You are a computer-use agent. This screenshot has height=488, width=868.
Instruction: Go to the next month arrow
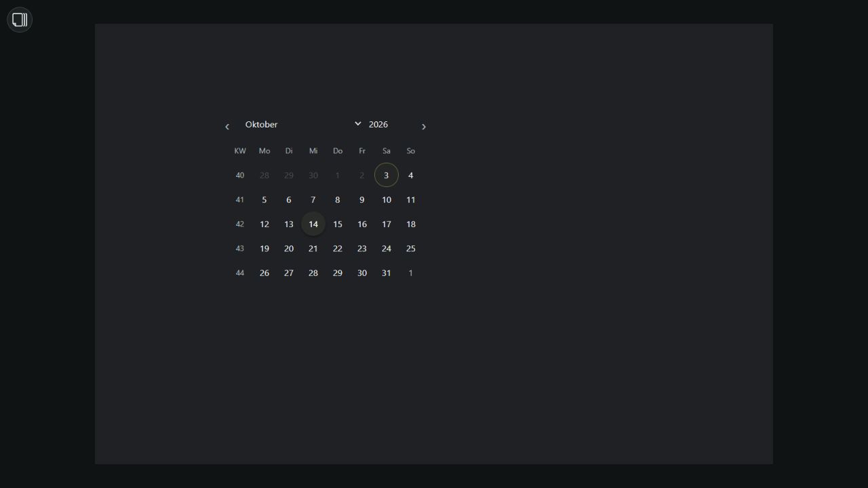point(424,127)
